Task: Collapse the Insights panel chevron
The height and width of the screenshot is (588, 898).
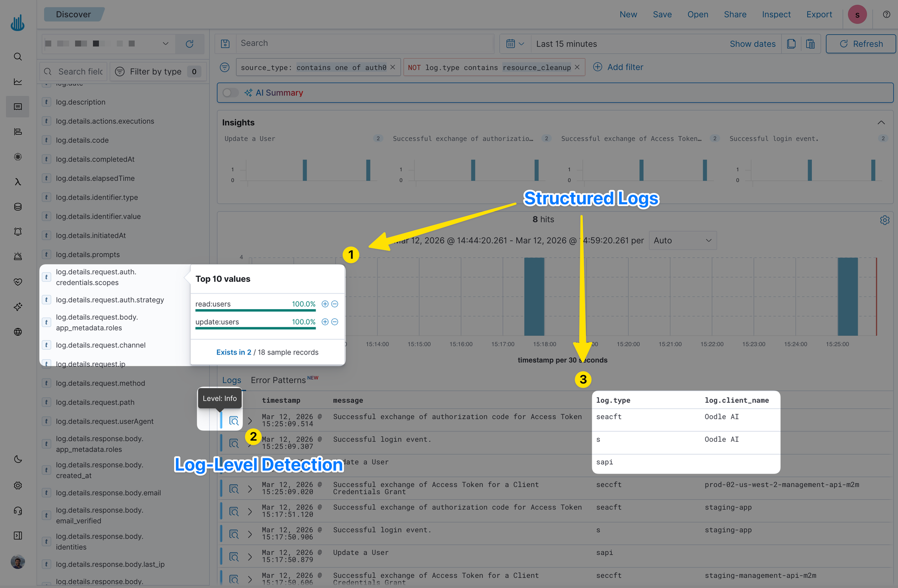Action: click(x=881, y=123)
